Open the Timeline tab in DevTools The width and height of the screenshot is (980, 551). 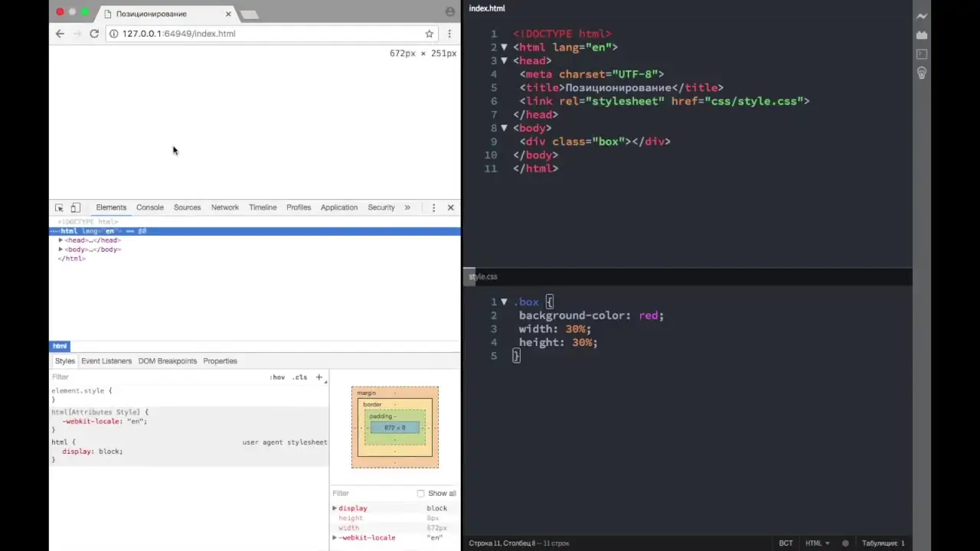tap(263, 207)
